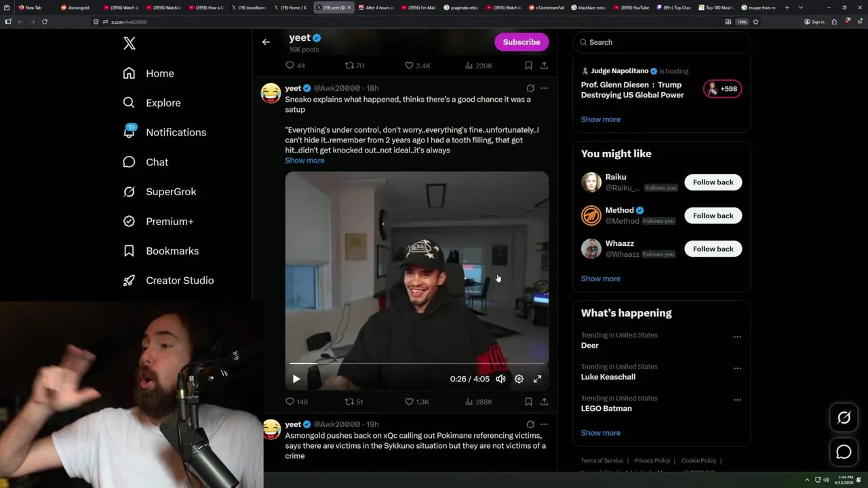The width and height of the screenshot is (868, 488).
Task: Open the floating Grok button
Action: 844,418
